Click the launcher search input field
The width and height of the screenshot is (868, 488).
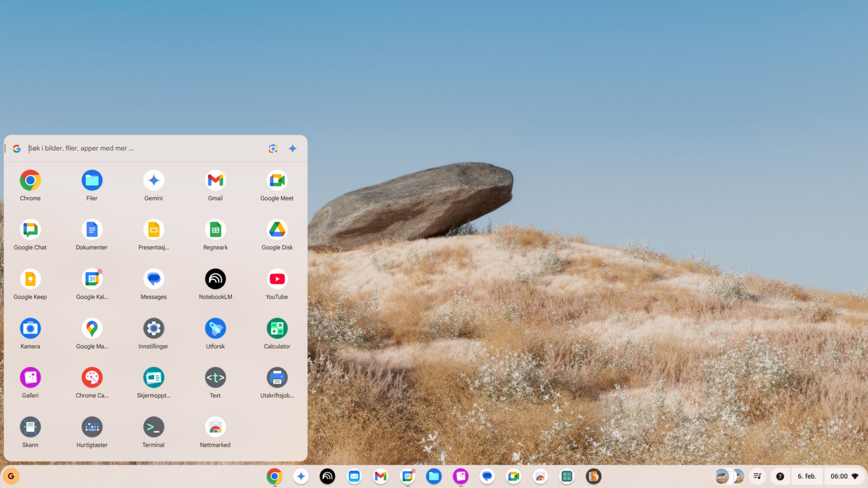pos(139,149)
